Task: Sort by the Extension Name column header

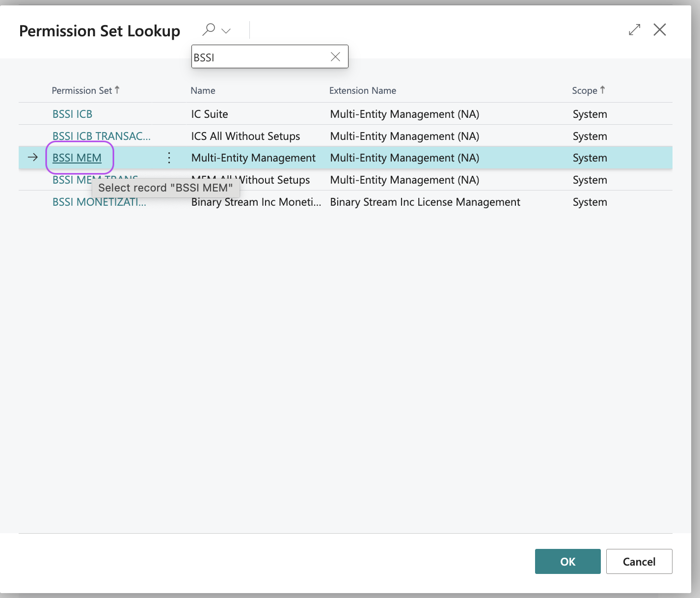Action: coord(362,90)
